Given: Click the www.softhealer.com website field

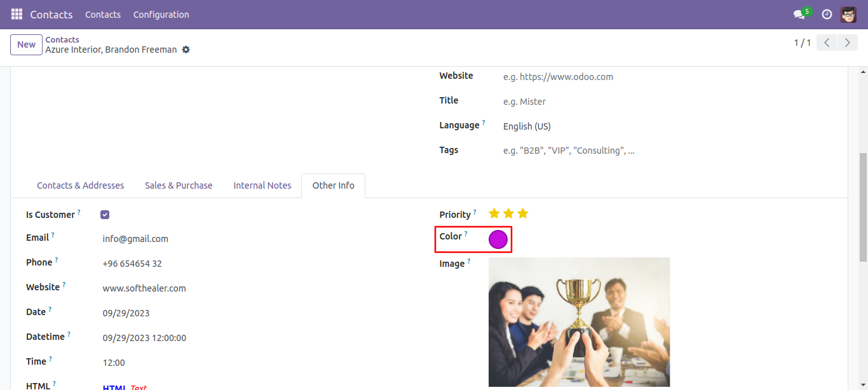Looking at the screenshot, I should point(144,288).
